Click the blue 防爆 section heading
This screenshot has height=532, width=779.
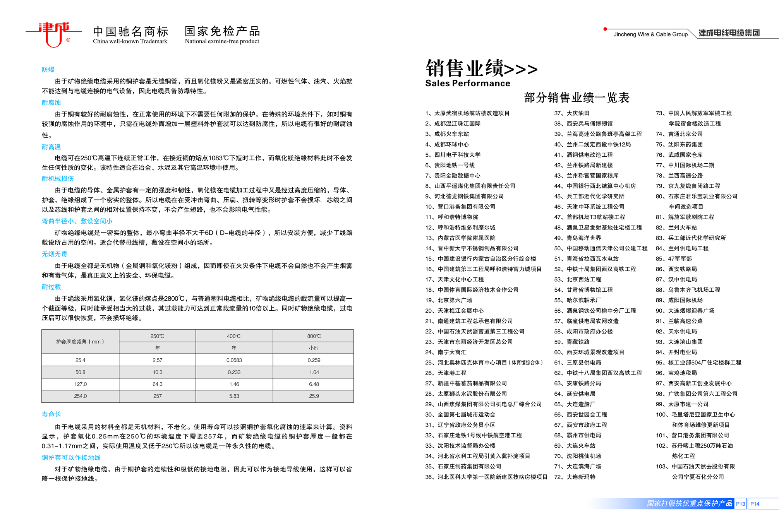tap(48, 70)
